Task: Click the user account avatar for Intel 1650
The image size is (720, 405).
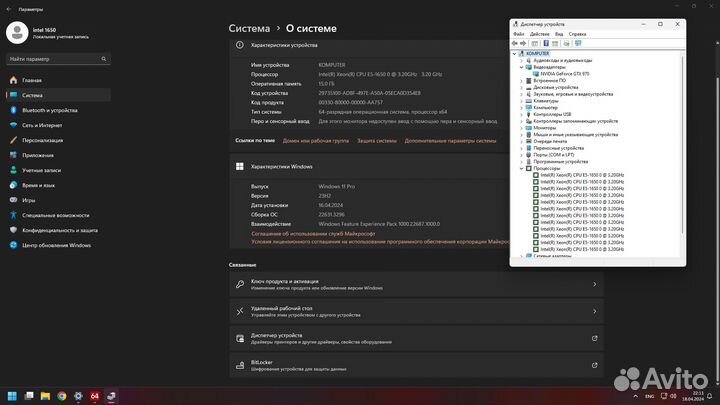Action: click(17, 33)
